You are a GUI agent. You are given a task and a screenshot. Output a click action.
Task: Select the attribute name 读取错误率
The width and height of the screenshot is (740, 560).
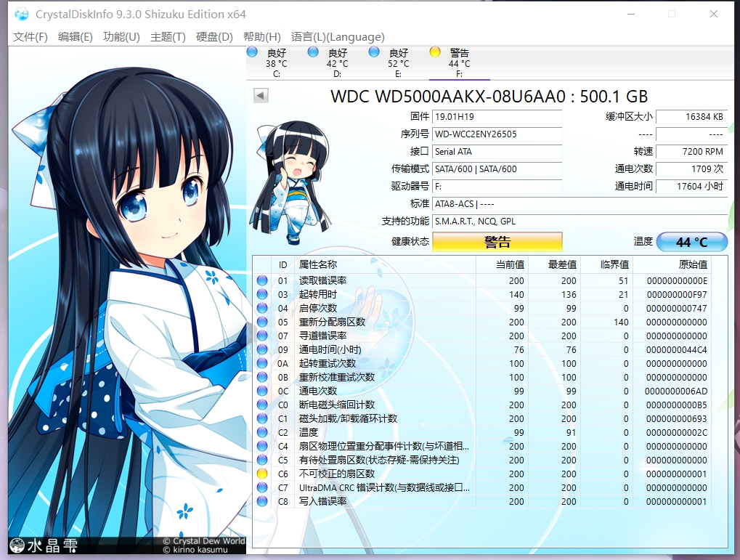[323, 280]
